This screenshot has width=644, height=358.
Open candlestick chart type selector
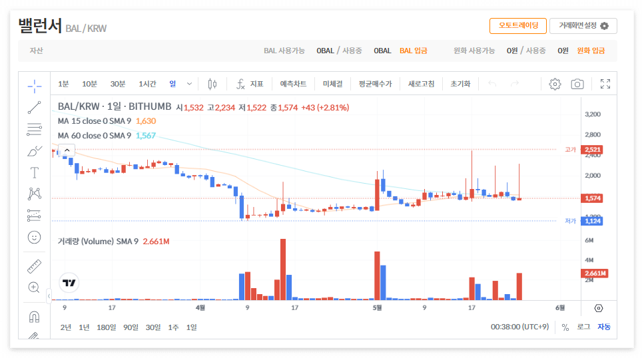(212, 84)
